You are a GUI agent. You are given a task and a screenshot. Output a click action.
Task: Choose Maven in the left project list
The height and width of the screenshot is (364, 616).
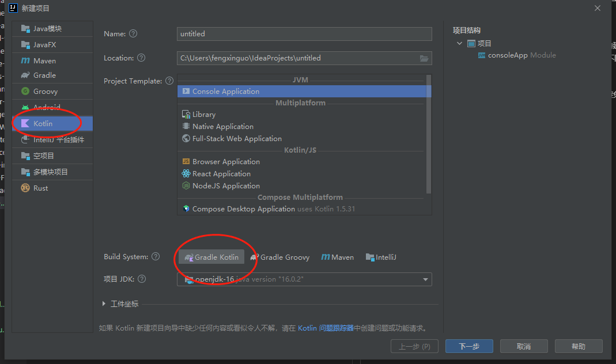tap(44, 60)
